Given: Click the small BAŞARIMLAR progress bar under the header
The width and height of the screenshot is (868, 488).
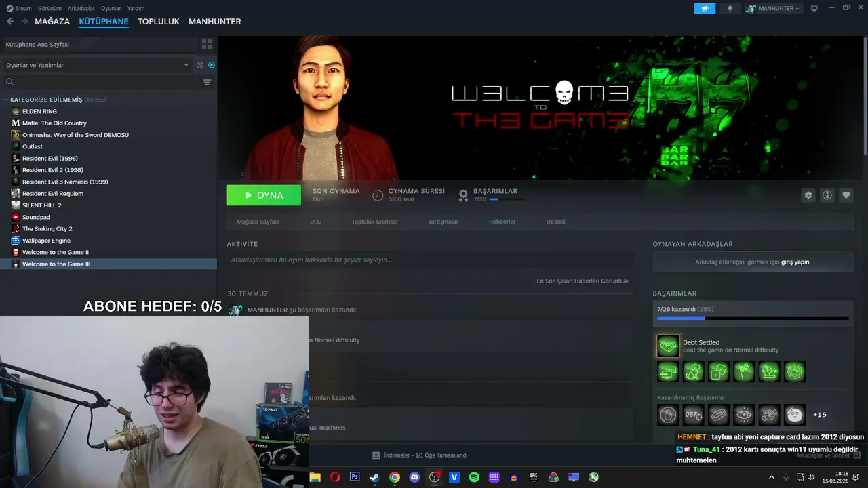Looking at the screenshot, I should (507, 199).
